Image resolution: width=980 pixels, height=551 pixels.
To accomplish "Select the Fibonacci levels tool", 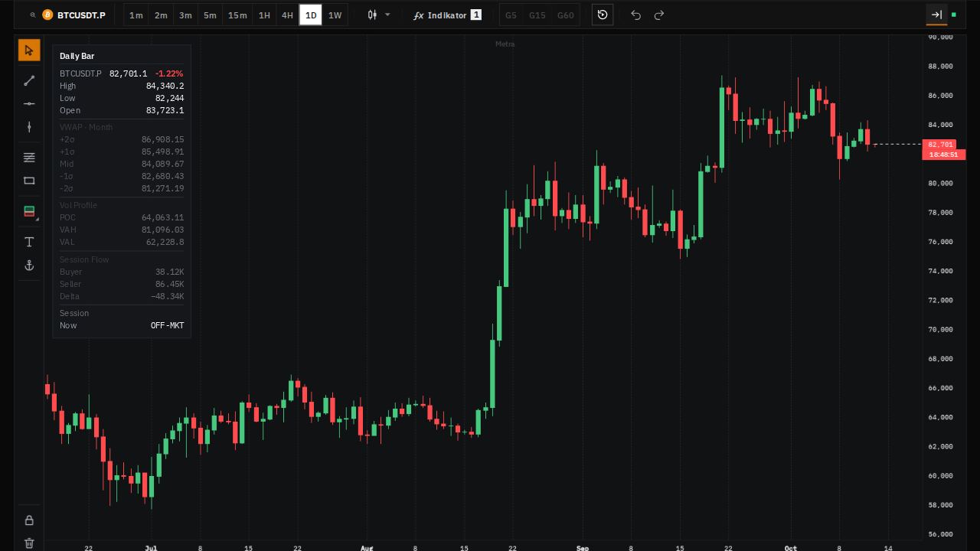I will pos(29,158).
